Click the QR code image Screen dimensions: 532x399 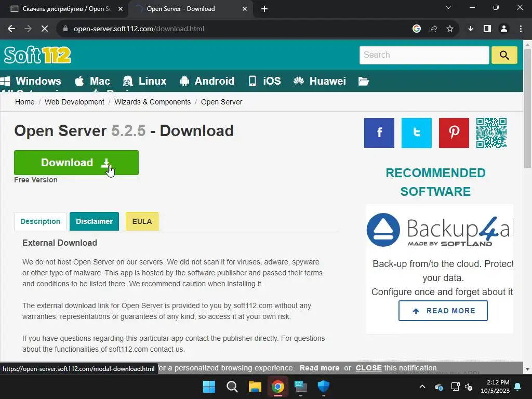pos(491,133)
